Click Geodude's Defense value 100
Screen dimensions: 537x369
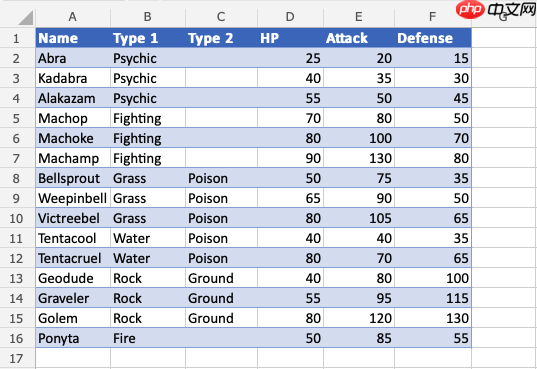click(x=433, y=278)
